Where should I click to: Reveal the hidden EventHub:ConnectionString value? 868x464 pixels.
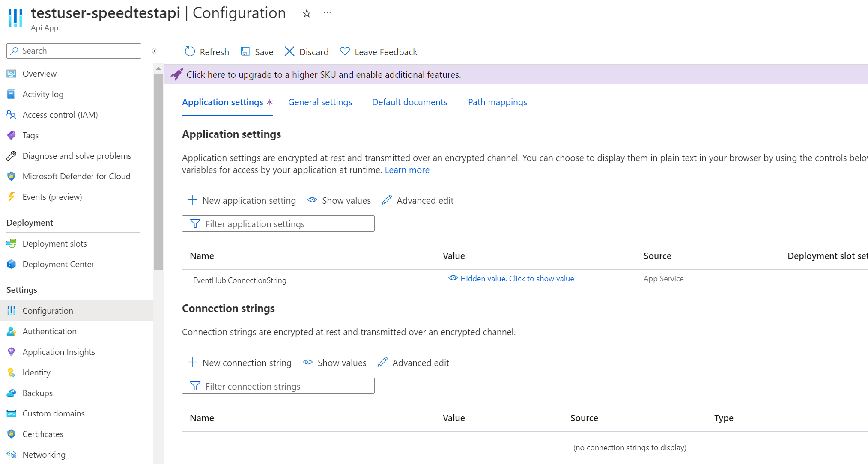pos(517,278)
